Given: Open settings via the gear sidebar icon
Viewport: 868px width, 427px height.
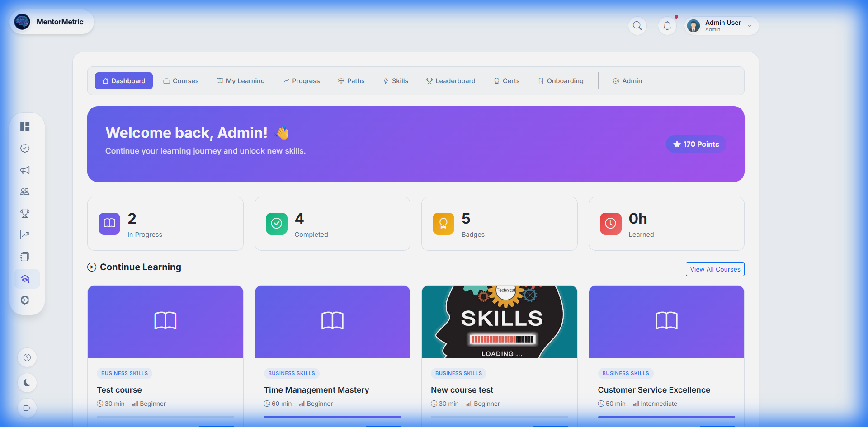Looking at the screenshot, I should [x=25, y=300].
